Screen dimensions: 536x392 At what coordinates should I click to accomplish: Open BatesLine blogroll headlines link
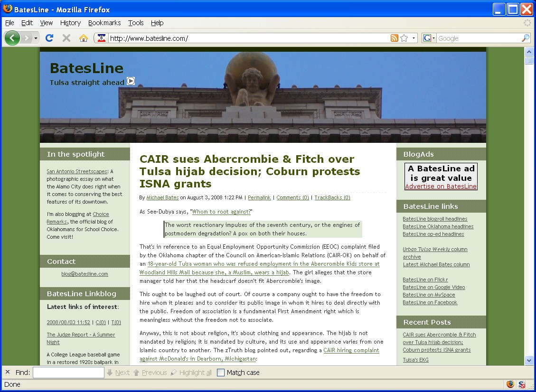[x=435, y=219]
